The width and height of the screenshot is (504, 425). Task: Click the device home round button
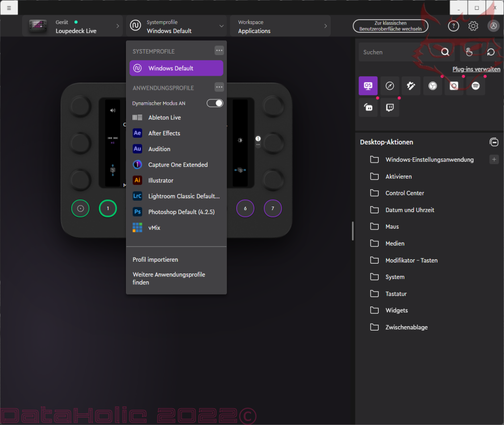point(80,209)
